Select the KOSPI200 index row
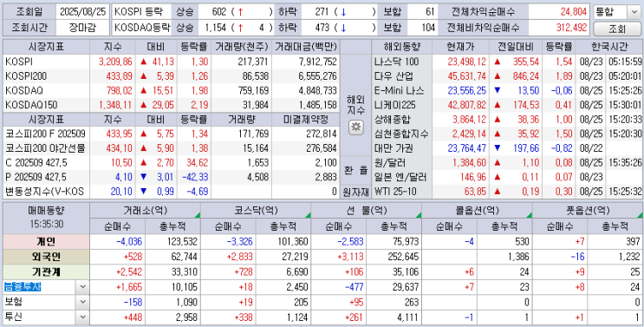This screenshot has width=644, height=327. (172, 76)
